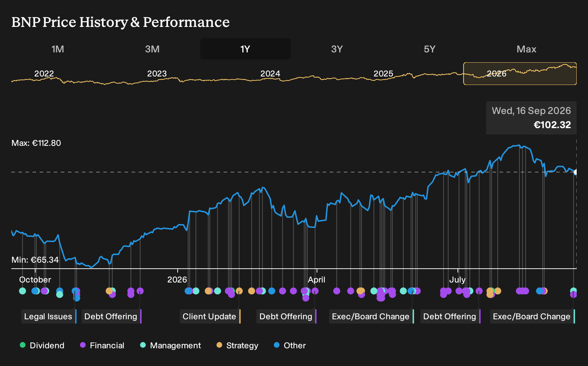Click the Max: €112.80 label
Screen dimensions: 588x366
(36, 143)
